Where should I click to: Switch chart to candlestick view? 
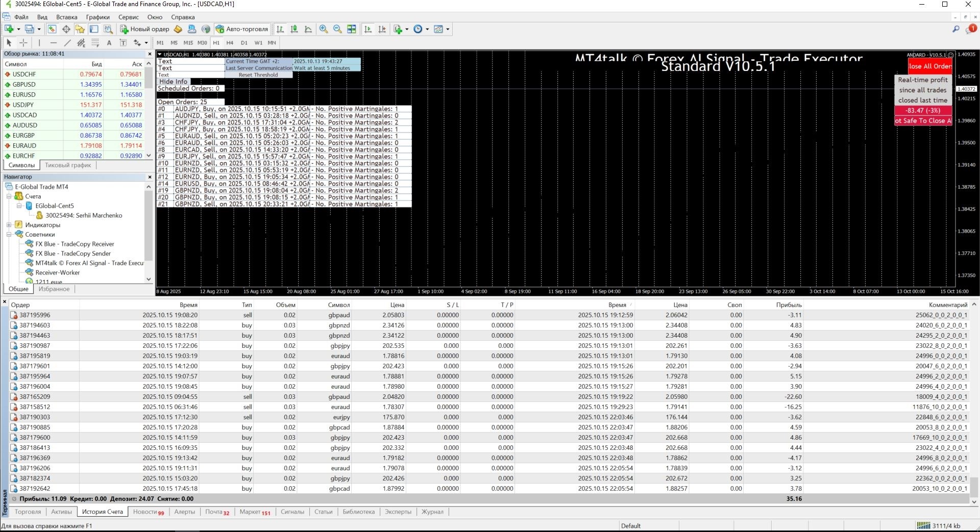click(x=294, y=29)
